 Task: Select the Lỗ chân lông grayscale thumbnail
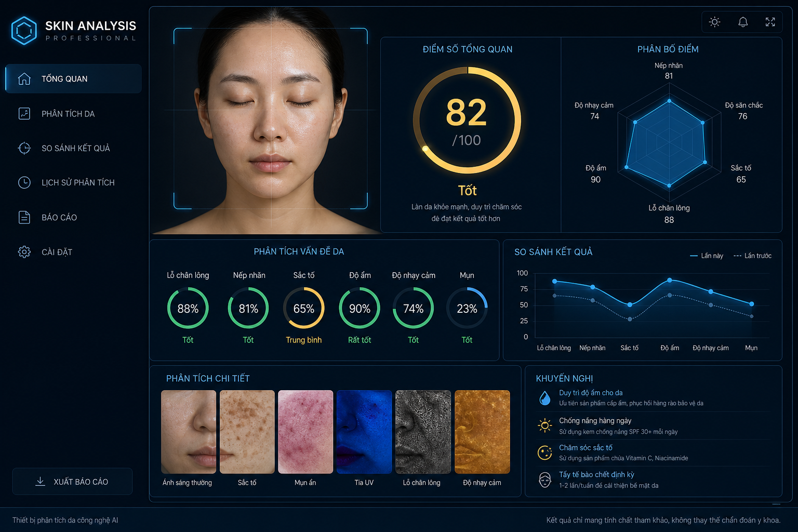click(x=423, y=432)
